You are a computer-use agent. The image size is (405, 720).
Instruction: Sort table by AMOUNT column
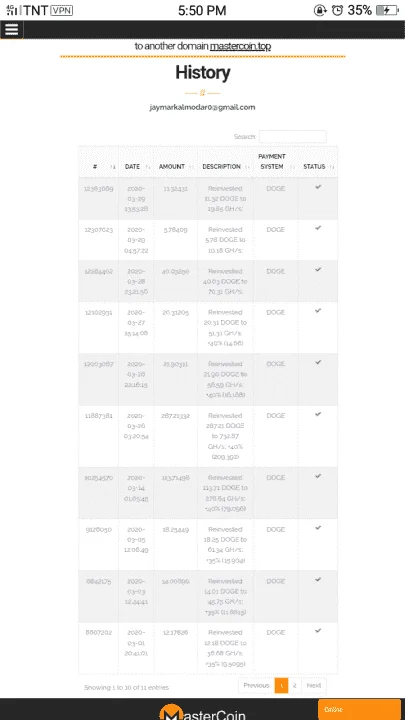tap(175, 167)
